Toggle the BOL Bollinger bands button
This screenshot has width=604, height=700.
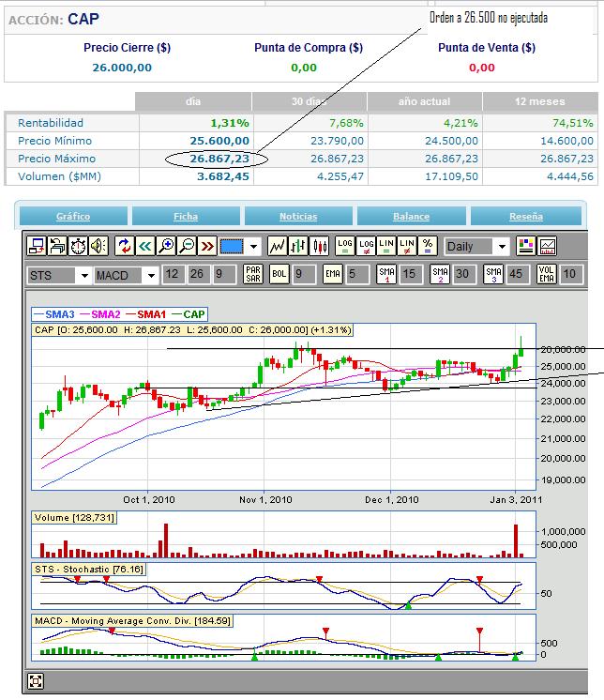tap(279, 274)
